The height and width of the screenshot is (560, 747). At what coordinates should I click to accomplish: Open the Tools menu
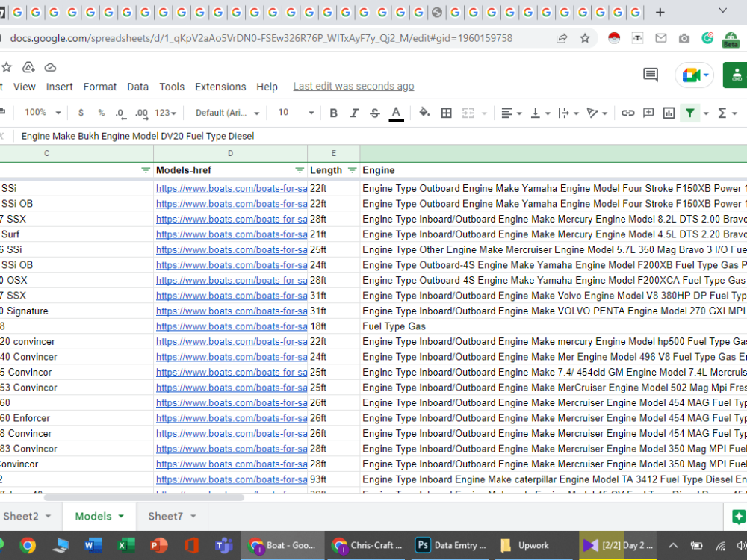point(172,87)
